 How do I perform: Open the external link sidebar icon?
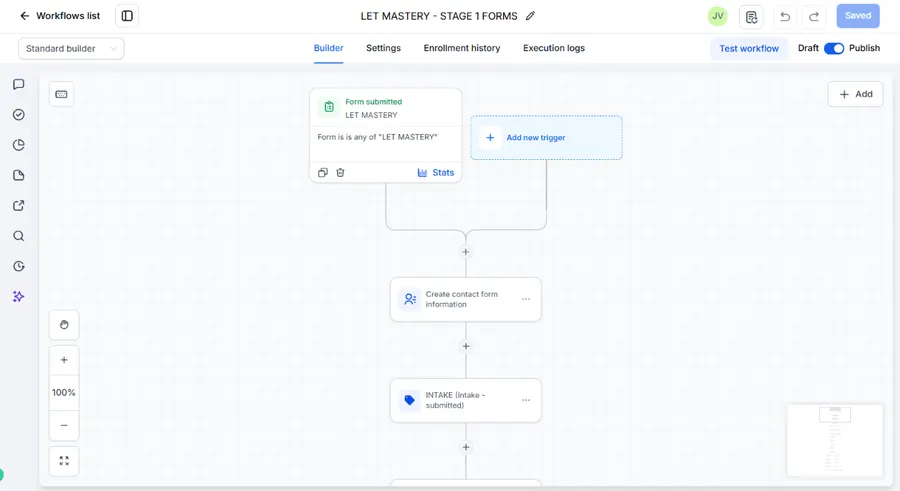18,206
